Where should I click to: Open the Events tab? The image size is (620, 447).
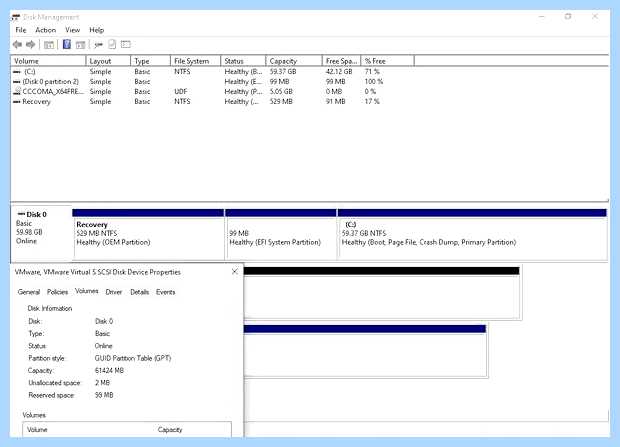click(x=165, y=292)
